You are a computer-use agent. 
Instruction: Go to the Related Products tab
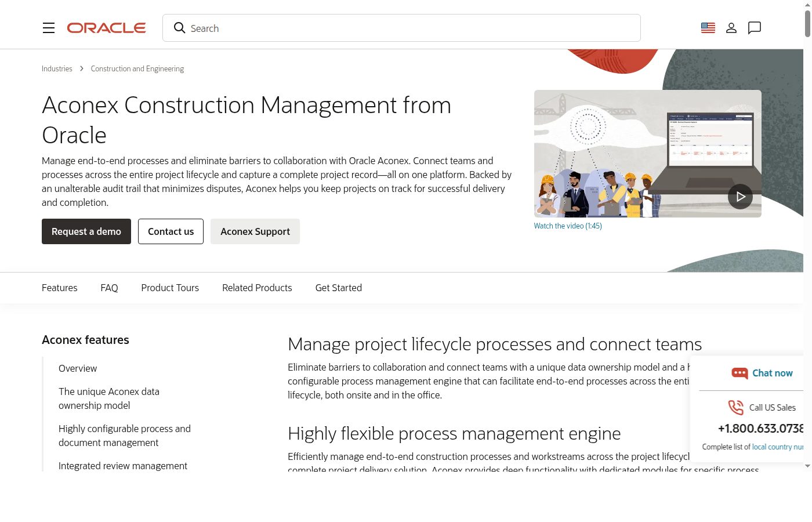(257, 288)
